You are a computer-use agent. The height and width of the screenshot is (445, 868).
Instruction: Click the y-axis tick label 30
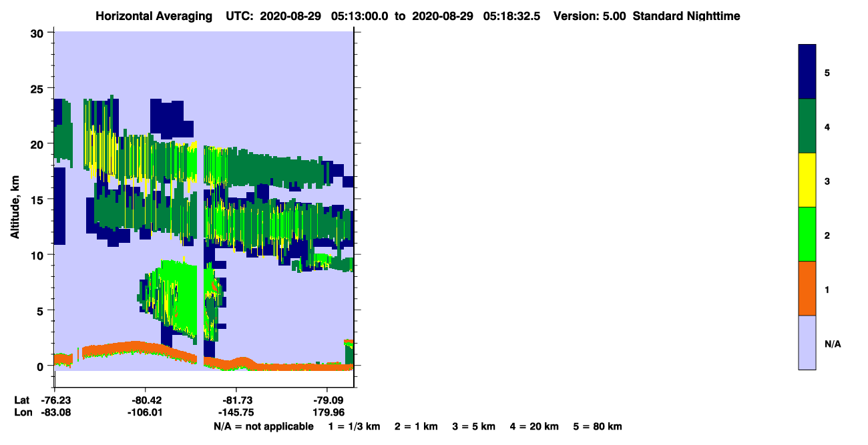tap(39, 33)
